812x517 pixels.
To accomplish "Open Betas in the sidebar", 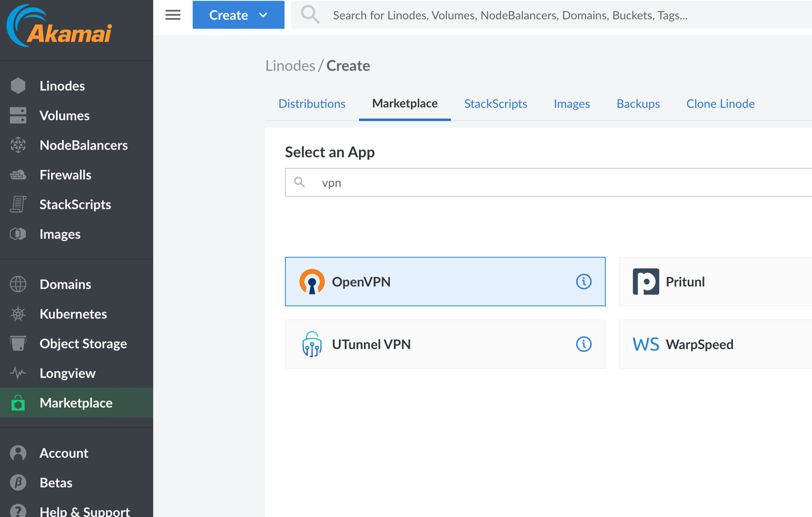I will click(x=77, y=483).
